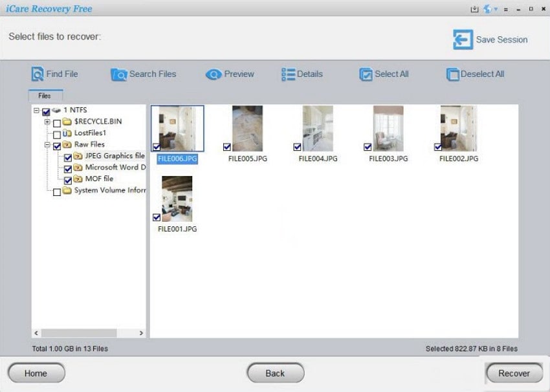This screenshot has height=392, width=550.
Task: Click the Deselect All icon
Action: tap(453, 74)
